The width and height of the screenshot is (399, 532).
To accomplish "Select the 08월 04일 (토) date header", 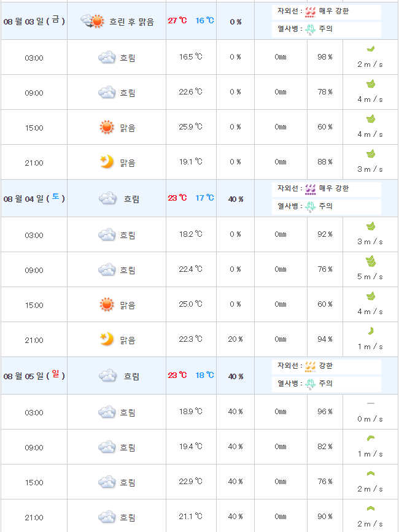I will pyautogui.click(x=34, y=198).
